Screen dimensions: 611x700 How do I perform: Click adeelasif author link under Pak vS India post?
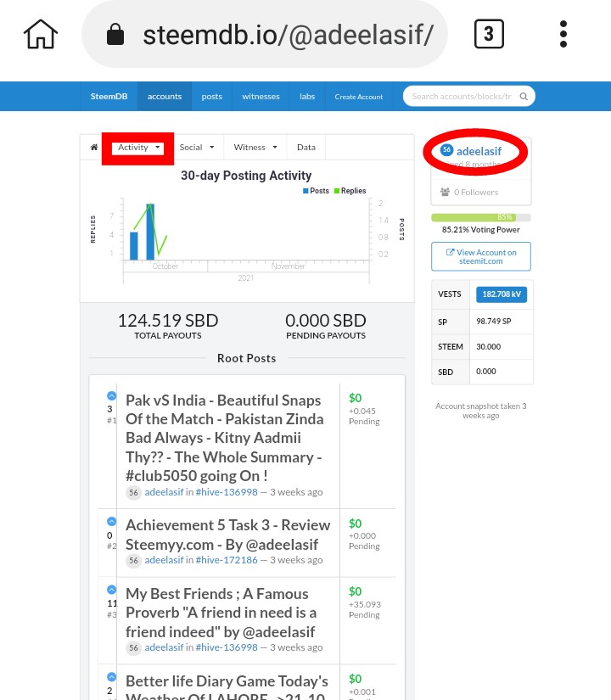tap(164, 492)
